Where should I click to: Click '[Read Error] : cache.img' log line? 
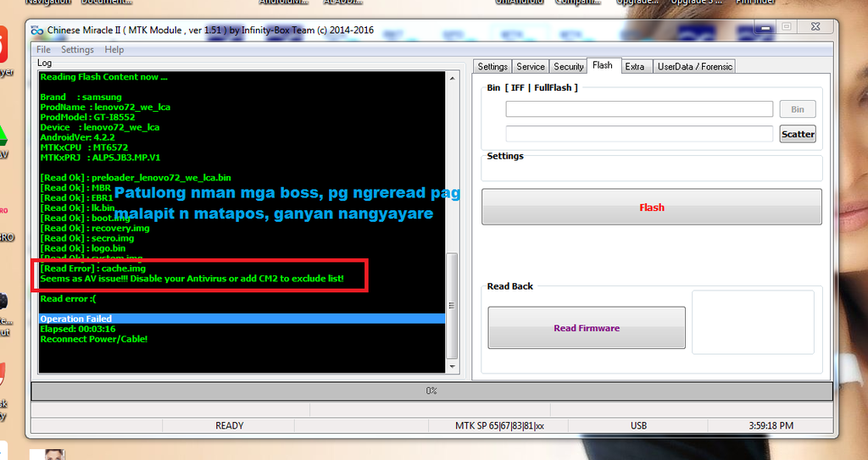pyautogui.click(x=93, y=269)
